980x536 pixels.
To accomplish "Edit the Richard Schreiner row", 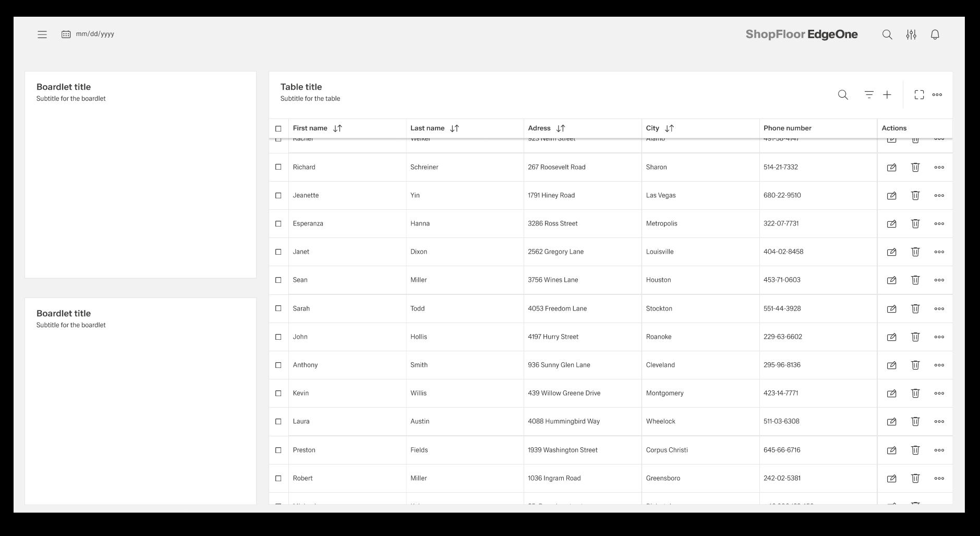I will coord(891,168).
